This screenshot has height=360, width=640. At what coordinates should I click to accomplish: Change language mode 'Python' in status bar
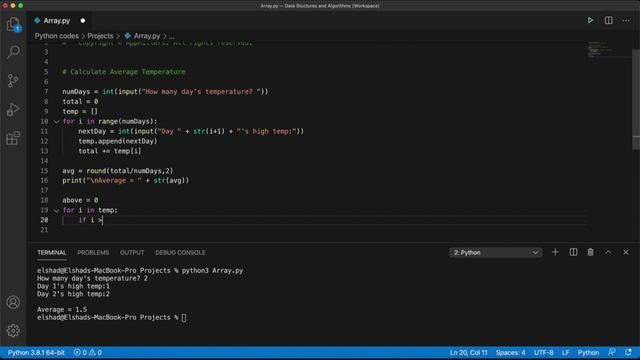click(x=588, y=353)
